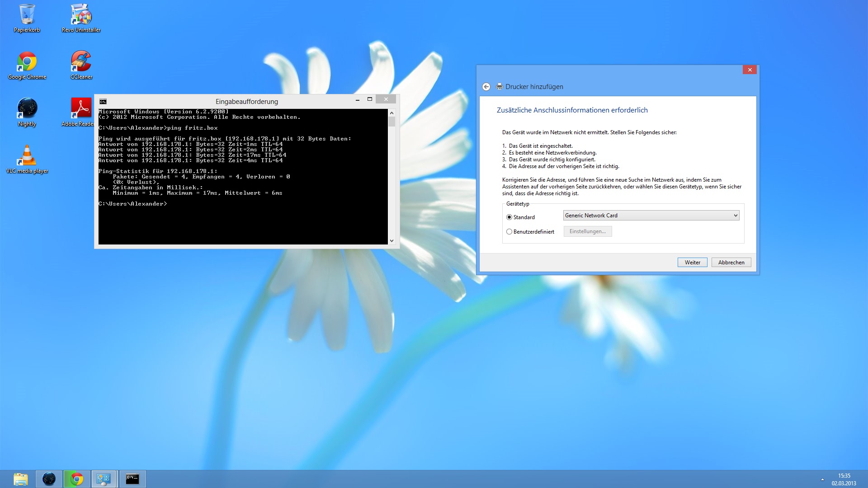Click the Abbrechen button
The image size is (868, 488).
[x=731, y=263]
